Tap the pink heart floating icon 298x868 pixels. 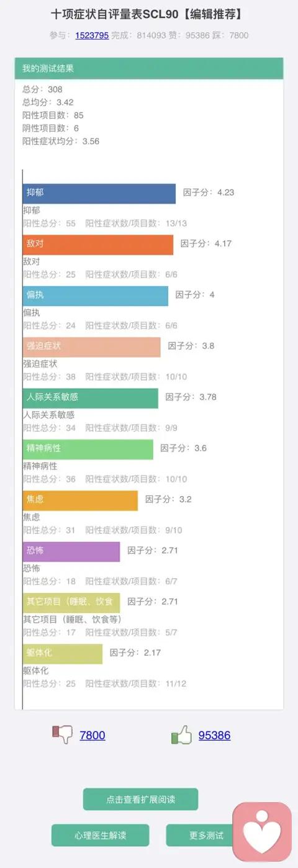261,831
